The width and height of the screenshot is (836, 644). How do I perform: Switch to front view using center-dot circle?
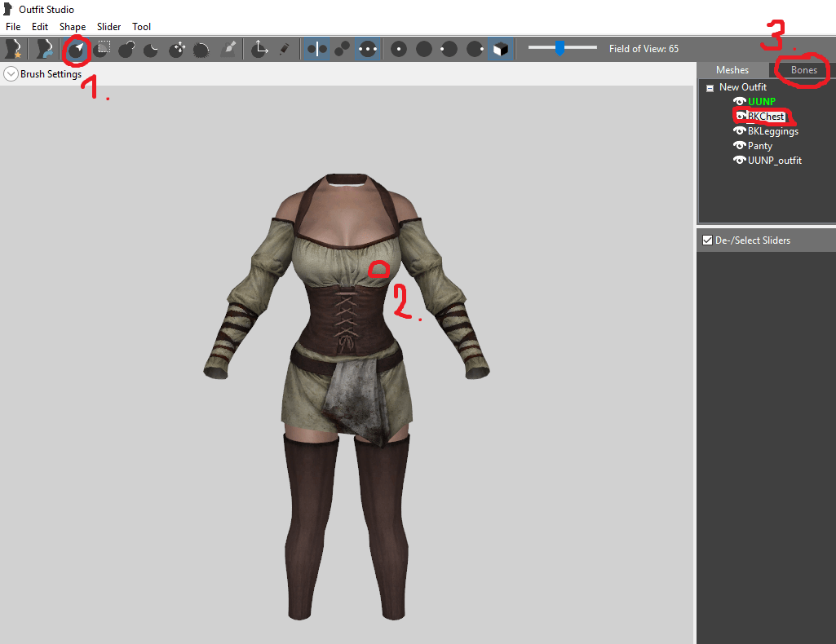[x=399, y=49]
